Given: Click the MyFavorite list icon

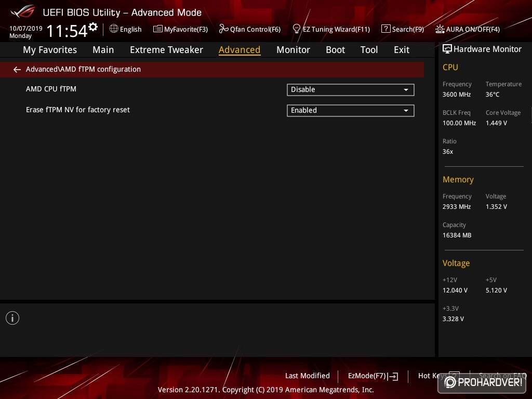Looking at the screenshot, I should pyautogui.click(x=158, y=29).
